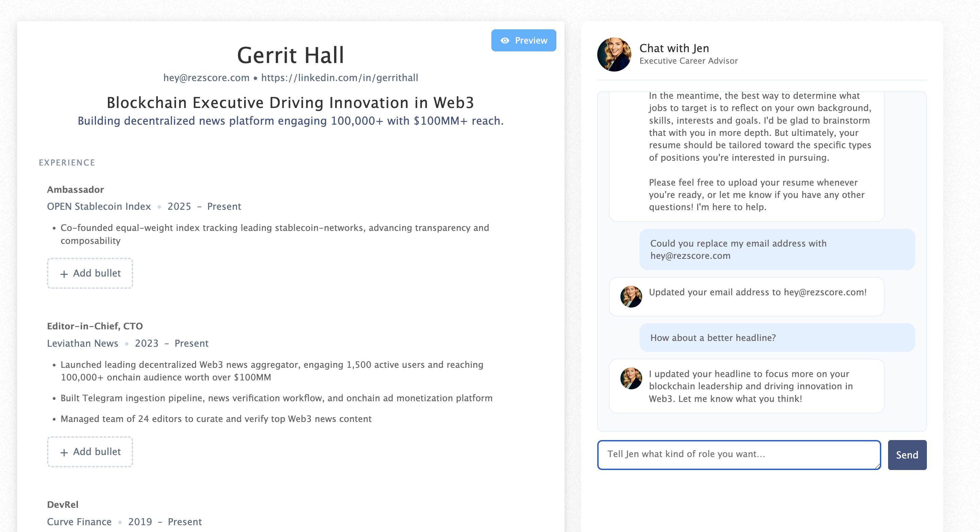This screenshot has width=980, height=532.
Task: Click Jen's avatar beside headline updated message
Action: [631, 378]
